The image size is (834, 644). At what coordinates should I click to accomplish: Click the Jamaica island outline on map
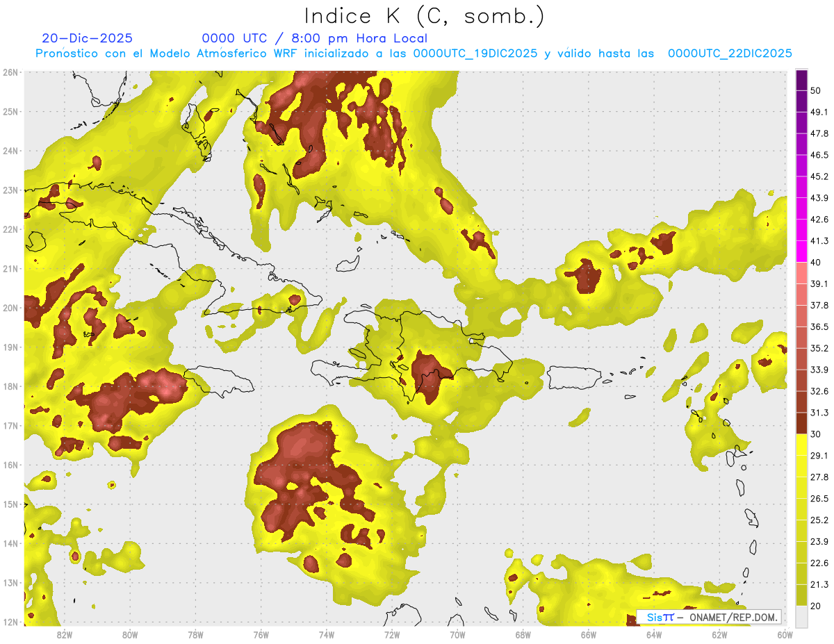click(218, 381)
